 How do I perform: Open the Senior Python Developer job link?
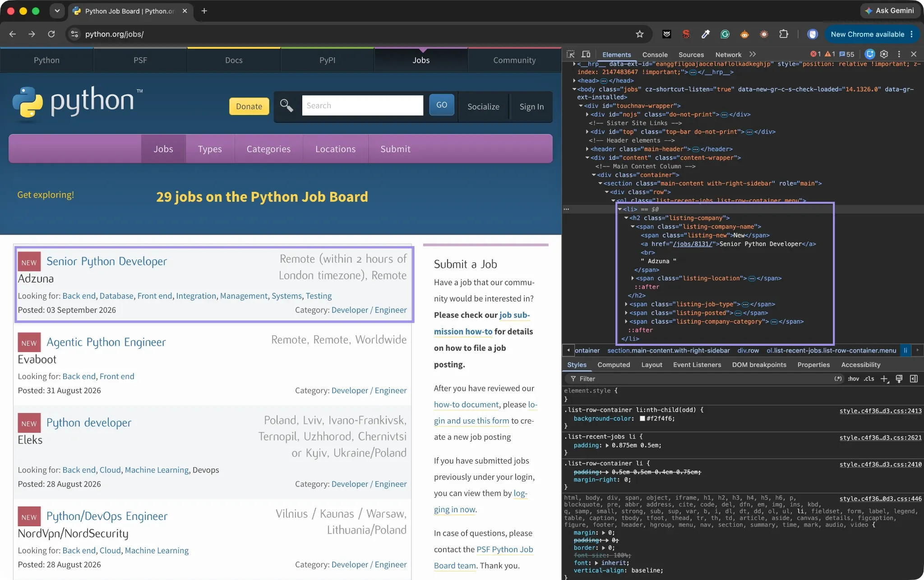(x=106, y=261)
